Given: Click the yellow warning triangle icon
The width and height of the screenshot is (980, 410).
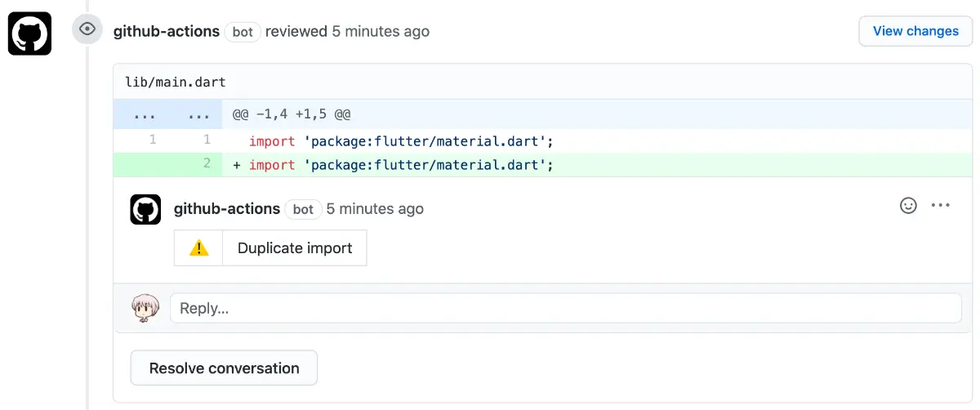Looking at the screenshot, I should 198,248.
